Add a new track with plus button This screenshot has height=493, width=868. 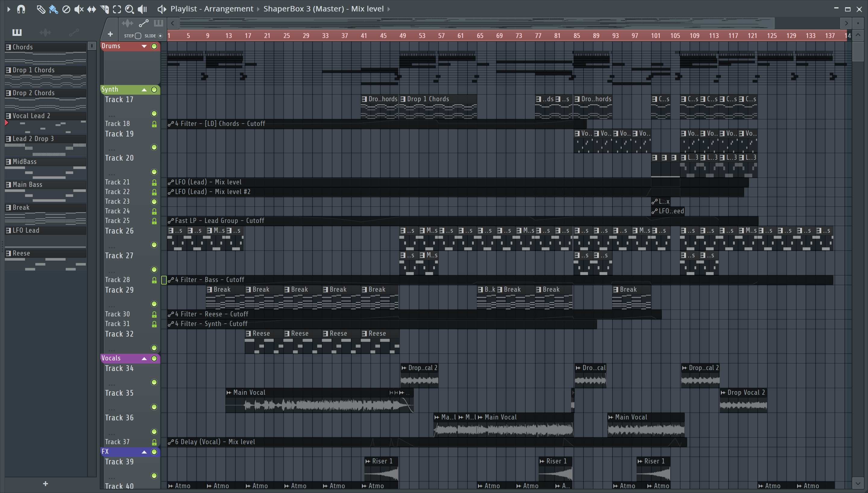pos(110,34)
